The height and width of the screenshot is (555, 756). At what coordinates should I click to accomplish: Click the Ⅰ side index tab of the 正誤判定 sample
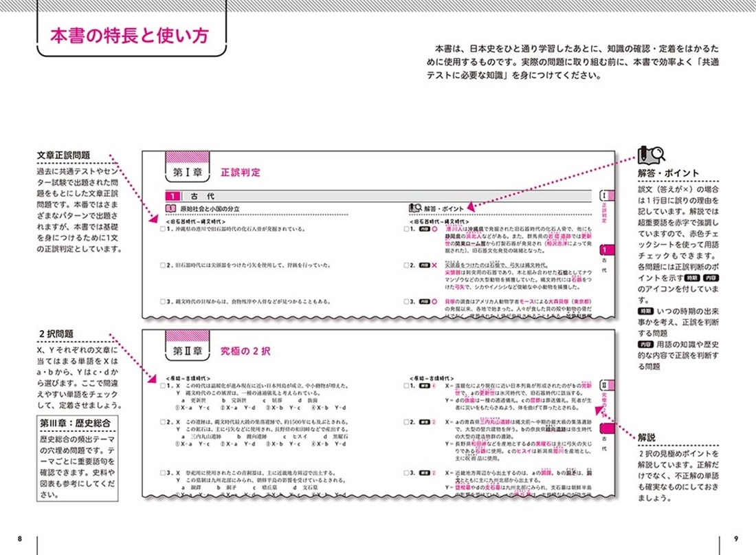pos(607,195)
